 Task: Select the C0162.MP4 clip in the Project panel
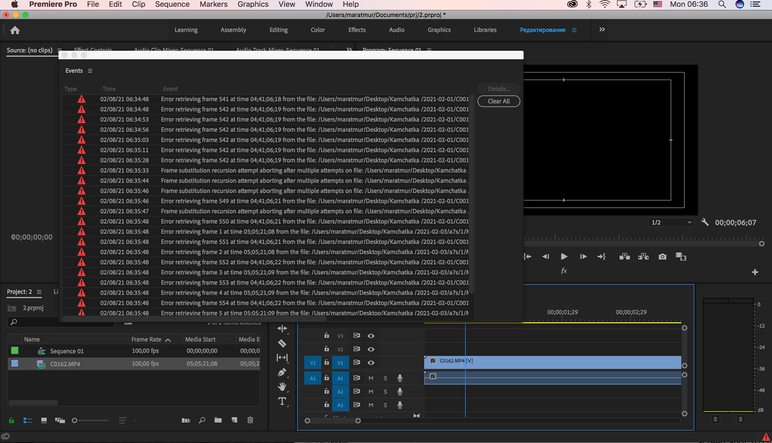pyautogui.click(x=65, y=364)
